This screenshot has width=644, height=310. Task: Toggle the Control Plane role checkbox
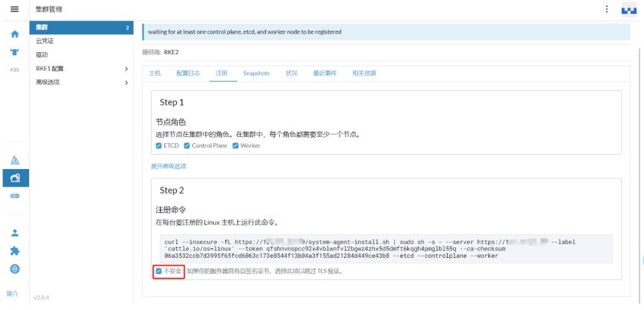186,145
